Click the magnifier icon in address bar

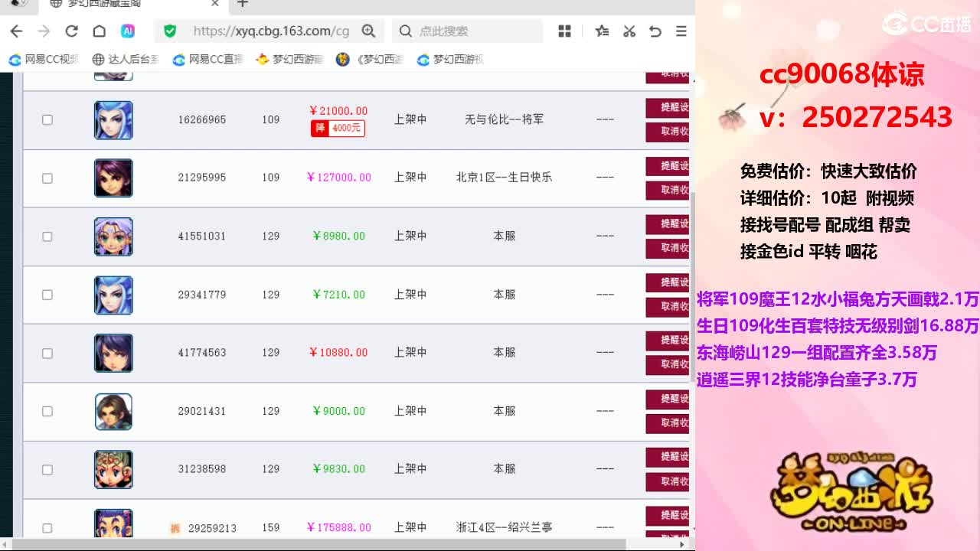[368, 31]
